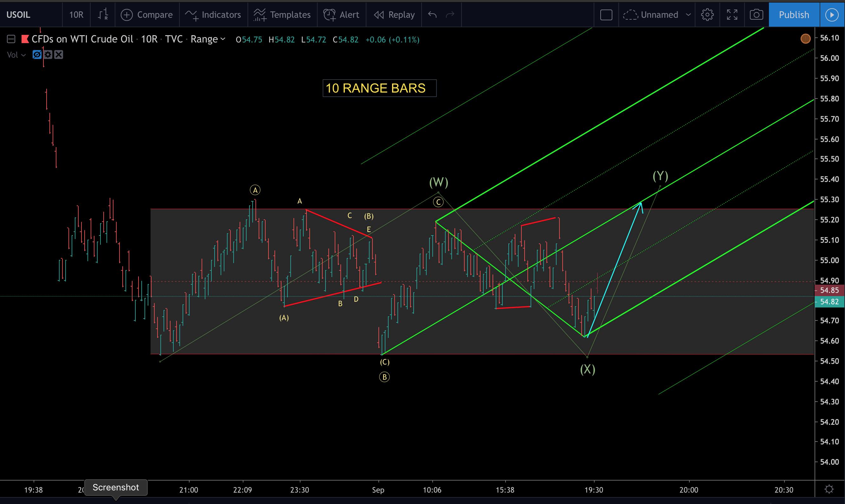This screenshot has height=504, width=845.
Task: Open Vol indicator settings
Action: (48, 55)
